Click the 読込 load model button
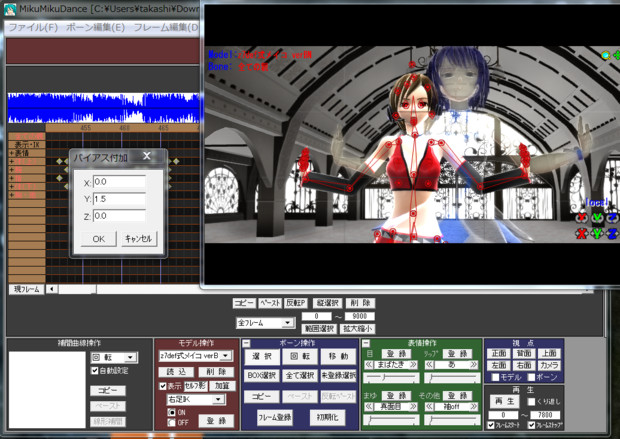Viewport: 620px width, 439px height. [x=176, y=372]
